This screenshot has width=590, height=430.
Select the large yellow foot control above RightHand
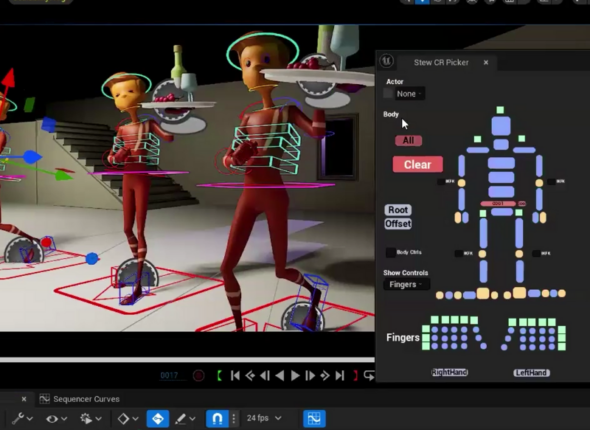click(483, 293)
